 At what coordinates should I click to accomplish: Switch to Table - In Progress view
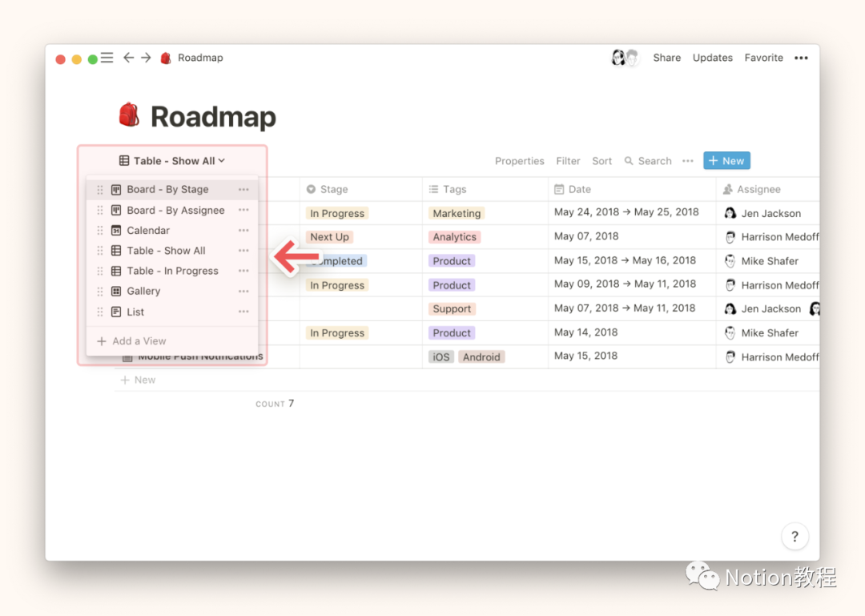pyautogui.click(x=172, y=272)
